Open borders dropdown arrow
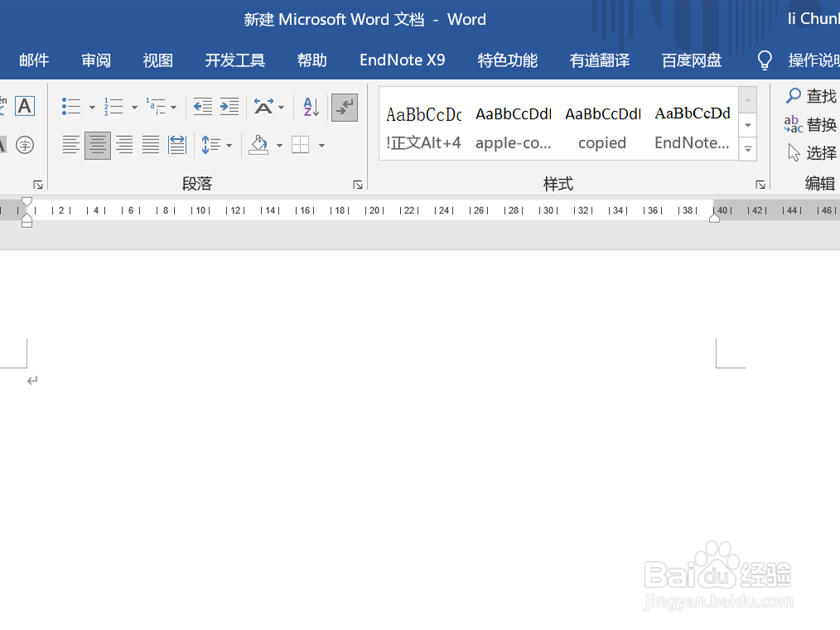 coord(322,145)
